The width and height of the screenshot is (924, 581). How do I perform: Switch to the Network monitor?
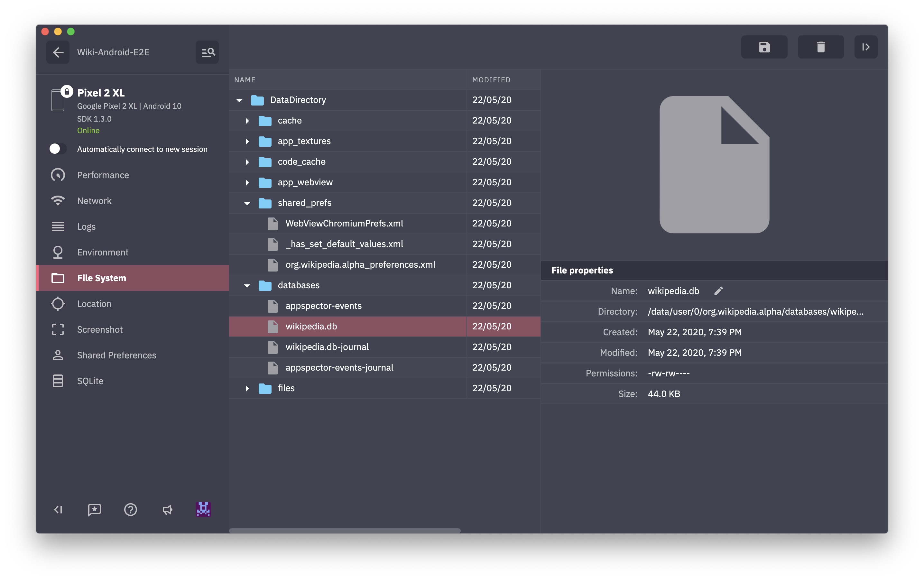94,201
